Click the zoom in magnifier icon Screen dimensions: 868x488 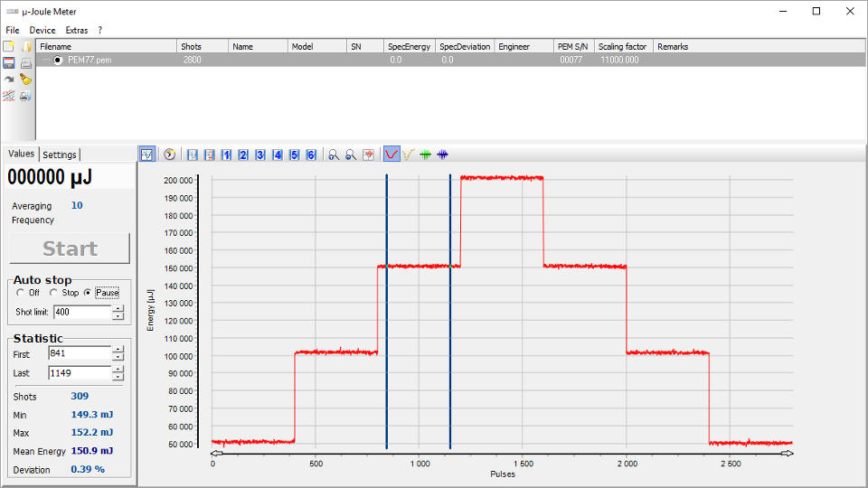click(334, 155)
